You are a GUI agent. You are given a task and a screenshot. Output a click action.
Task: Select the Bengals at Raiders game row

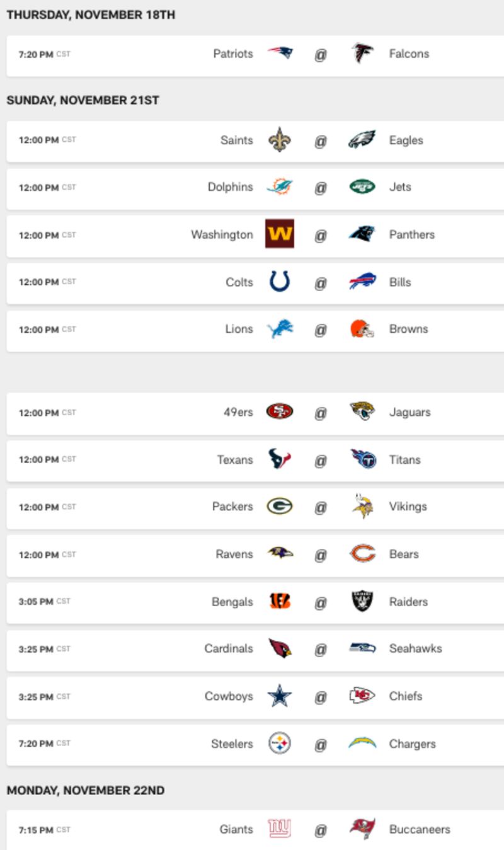(255, 602)
